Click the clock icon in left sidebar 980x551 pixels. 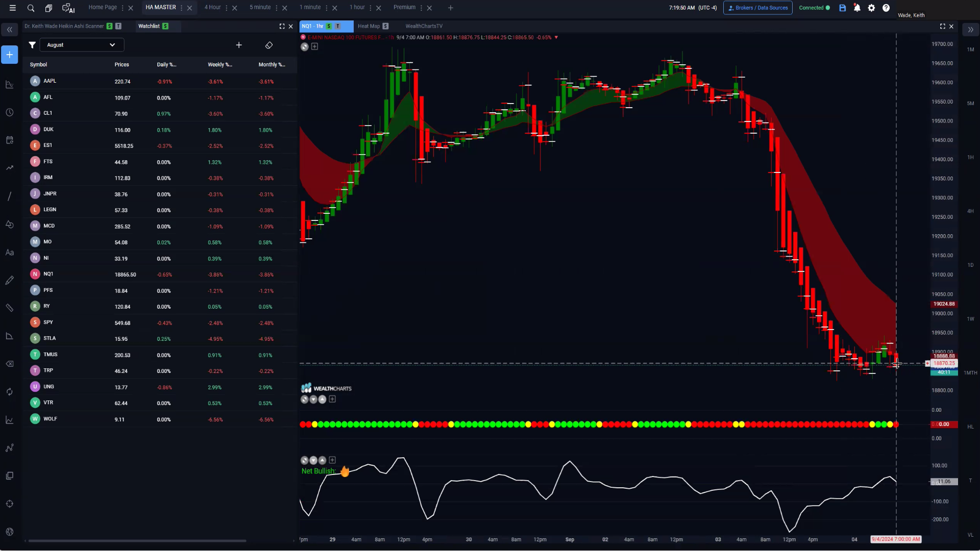(x=10, y=112)
